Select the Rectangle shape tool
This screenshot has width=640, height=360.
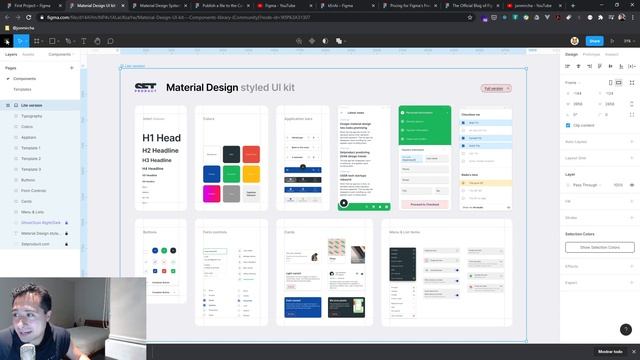coord(52,41)
